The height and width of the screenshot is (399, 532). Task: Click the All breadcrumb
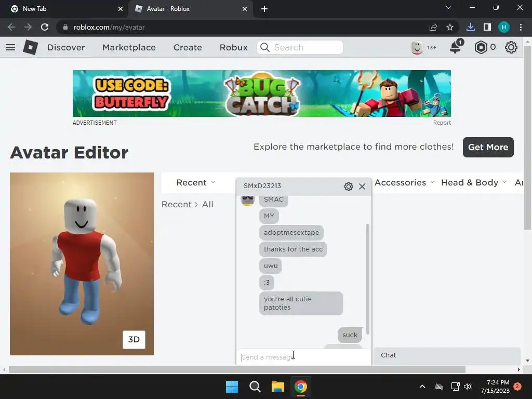pyautogui.click(x=208, y=204)
